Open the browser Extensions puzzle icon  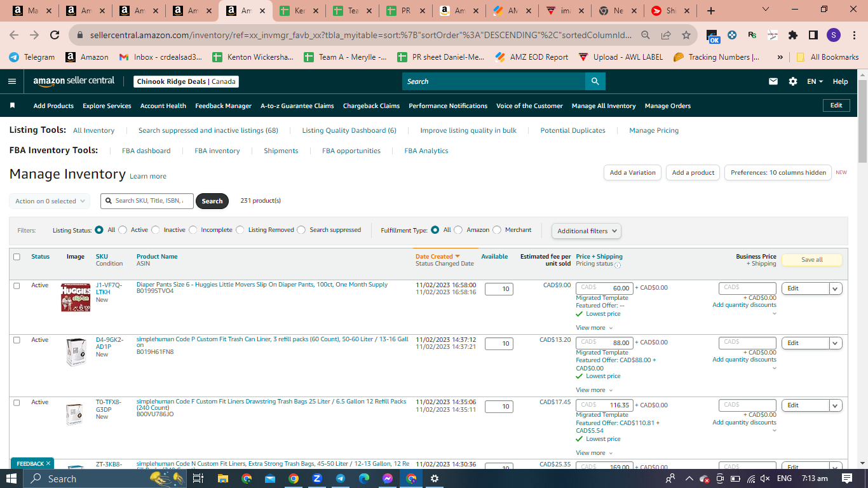tap(793, 36)
